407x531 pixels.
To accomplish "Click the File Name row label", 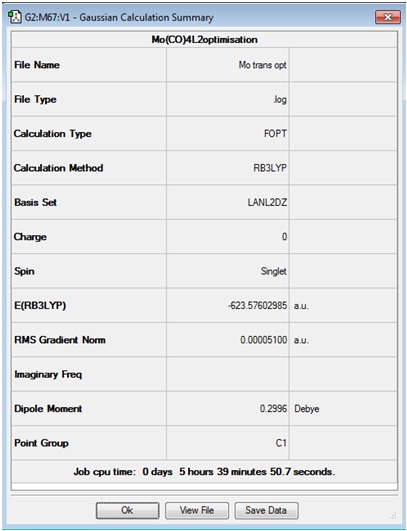I will click(37, 65).
